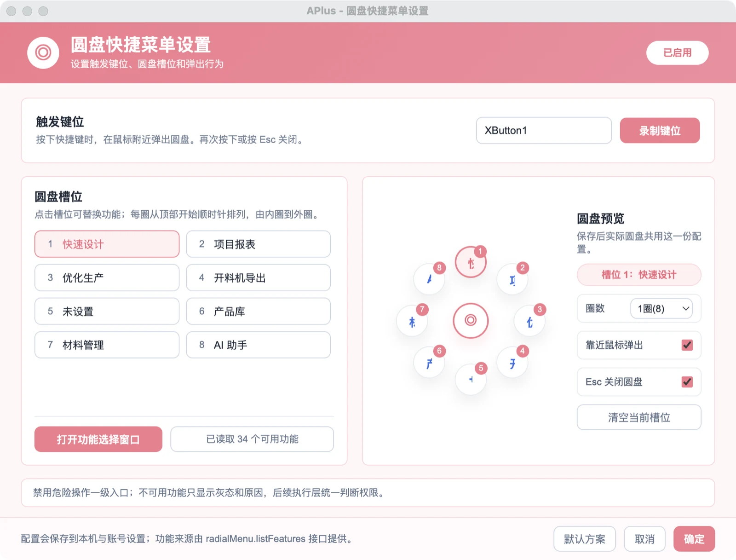This screenshot has height=560, width=736.
Task: Select radial preview slot 5 icon
Action: tap(471, 380)
